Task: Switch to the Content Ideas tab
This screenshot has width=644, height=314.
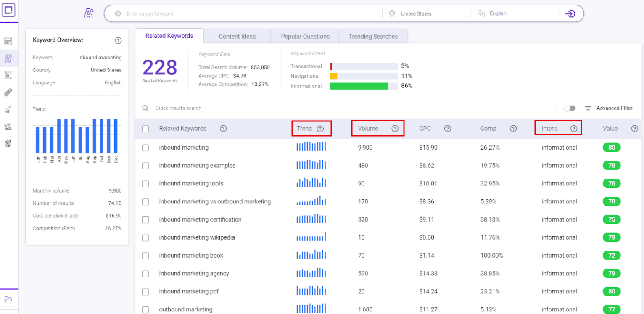Action: coord(237,37)
